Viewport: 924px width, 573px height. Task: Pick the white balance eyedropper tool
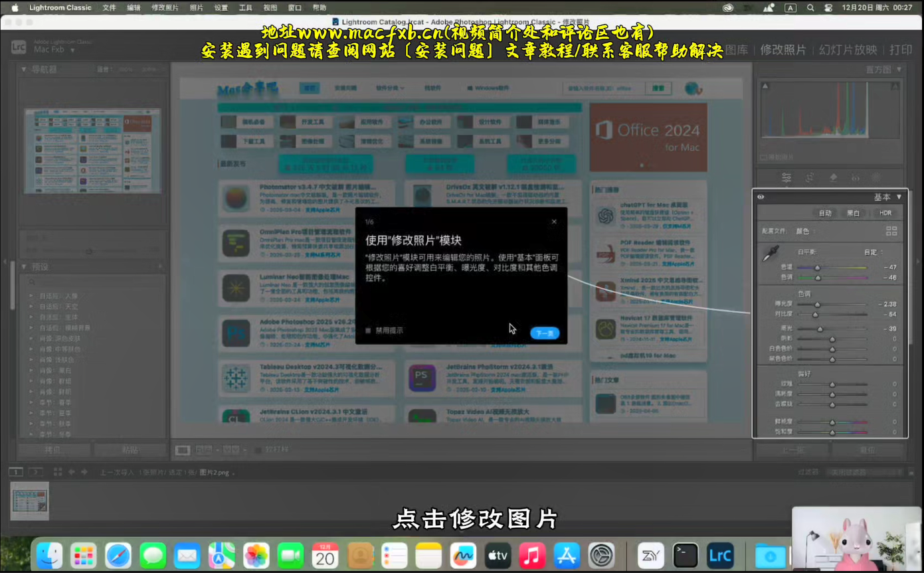[x=770, y=253]
